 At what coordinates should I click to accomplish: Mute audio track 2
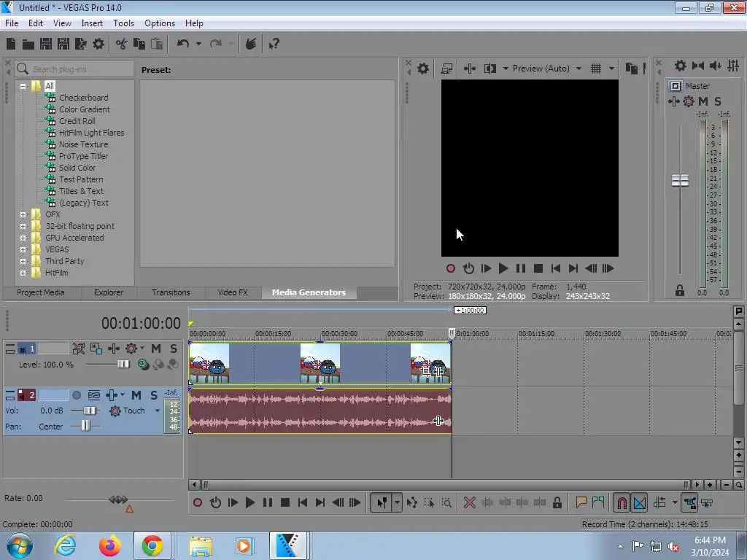(x=136, y=395)
